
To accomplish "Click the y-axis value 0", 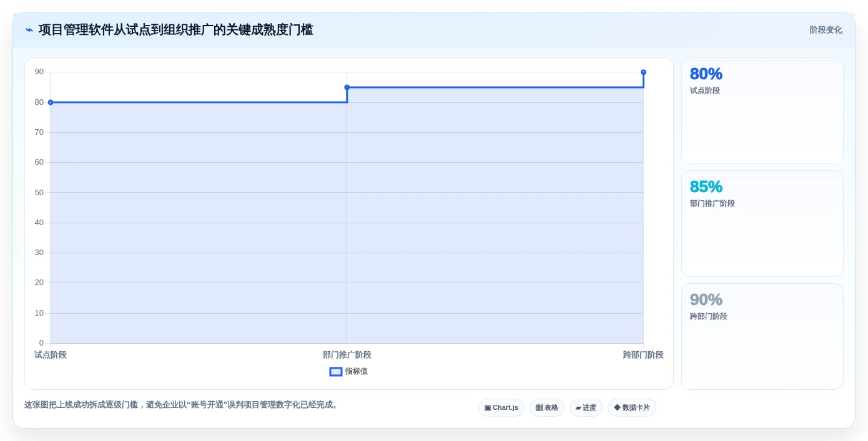I will click(x=41, y=343).
